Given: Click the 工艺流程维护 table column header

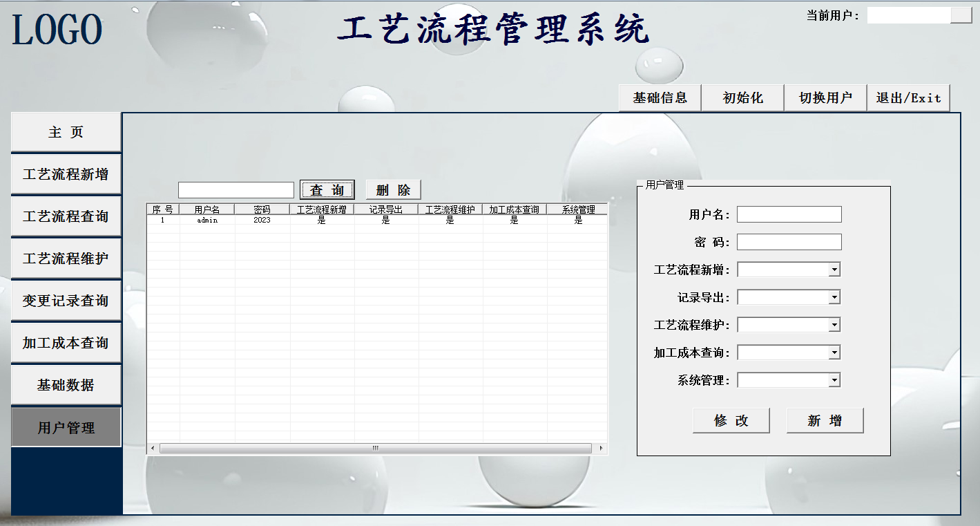Looking at the screenshot, I should [x=450, y=209].
